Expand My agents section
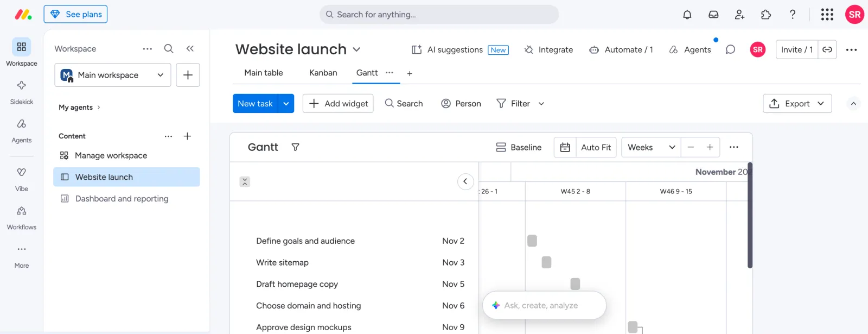The height and width of the screenshot is (334, 868). coord(79,108)
